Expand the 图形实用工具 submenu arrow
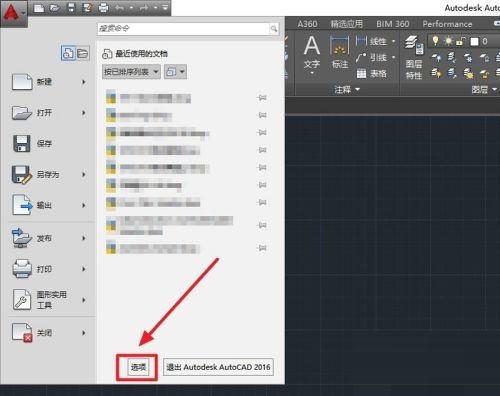 tap(84, 300)
